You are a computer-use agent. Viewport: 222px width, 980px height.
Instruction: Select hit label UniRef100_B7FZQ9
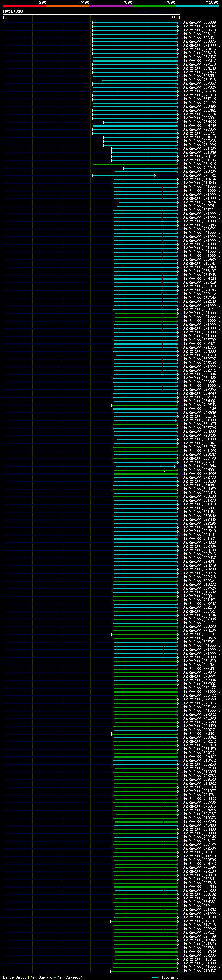(199, 340)
